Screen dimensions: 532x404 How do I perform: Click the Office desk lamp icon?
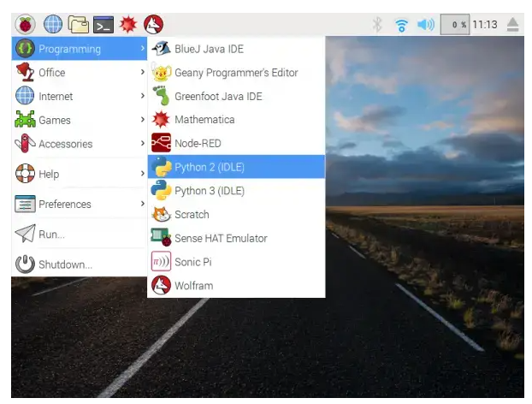(25, 72)
